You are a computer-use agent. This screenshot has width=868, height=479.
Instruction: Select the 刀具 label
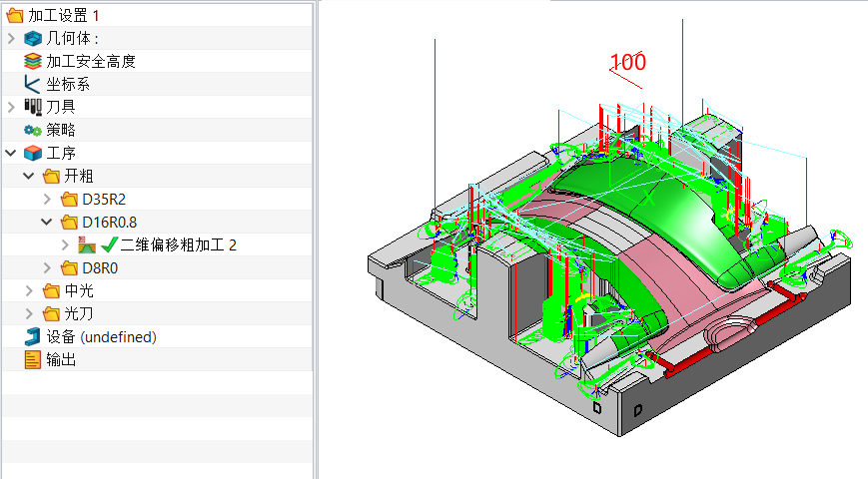(x=60, y=107)
